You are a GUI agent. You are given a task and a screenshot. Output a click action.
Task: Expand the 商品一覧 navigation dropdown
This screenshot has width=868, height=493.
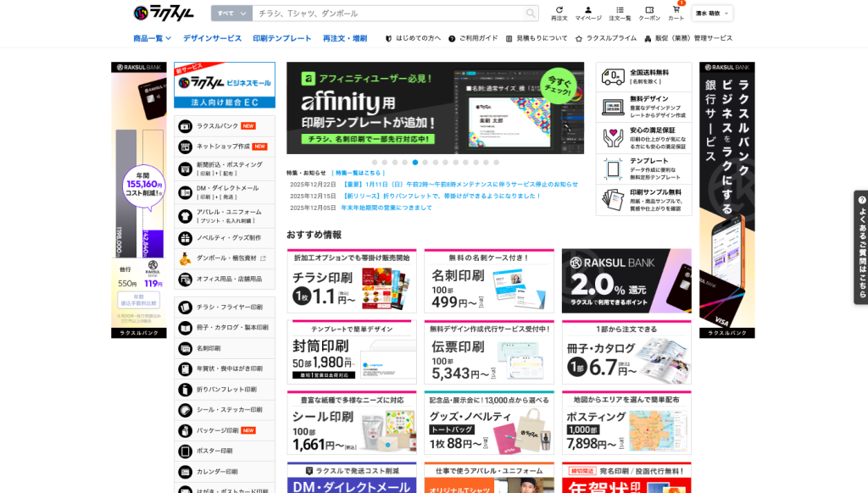click(152, 38)
